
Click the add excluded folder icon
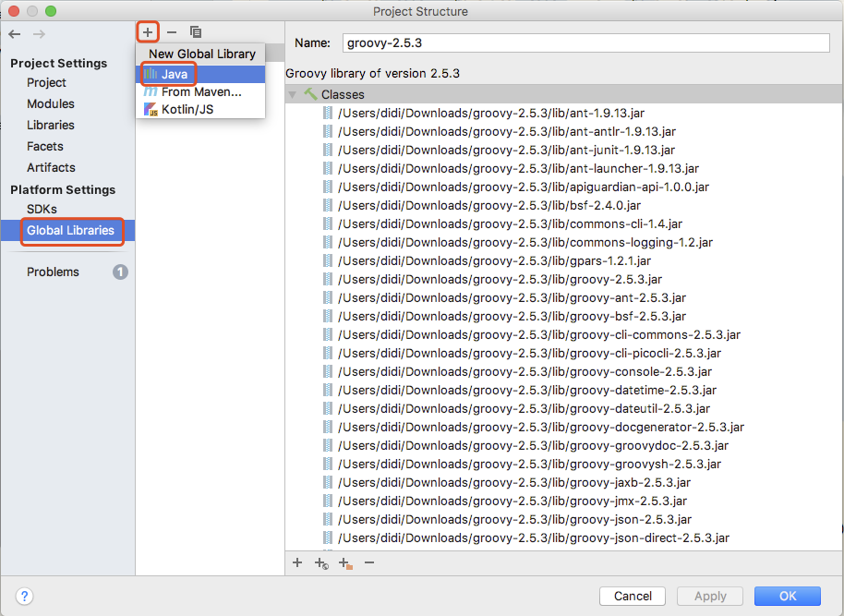click(x=345, y=563)
